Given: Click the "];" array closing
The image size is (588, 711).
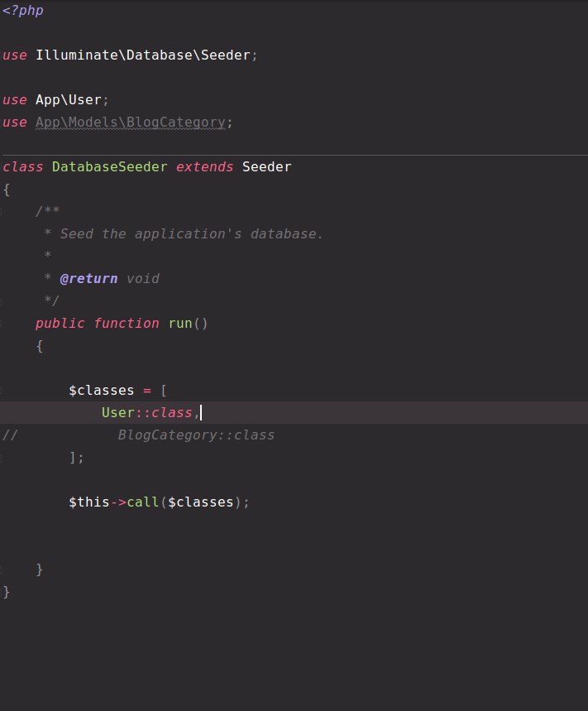Looking at the screenshot, I should 77,458.
